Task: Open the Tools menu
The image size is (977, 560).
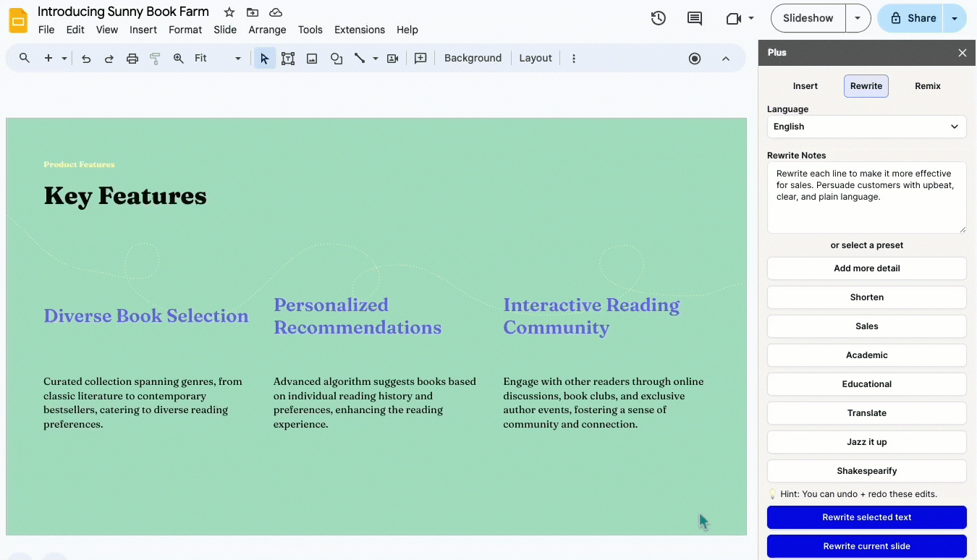Action: (310, 30)
